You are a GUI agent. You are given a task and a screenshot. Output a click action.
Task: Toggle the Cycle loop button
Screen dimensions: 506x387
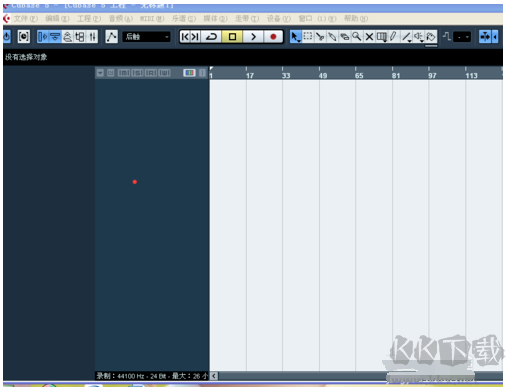tap(211, 37)
